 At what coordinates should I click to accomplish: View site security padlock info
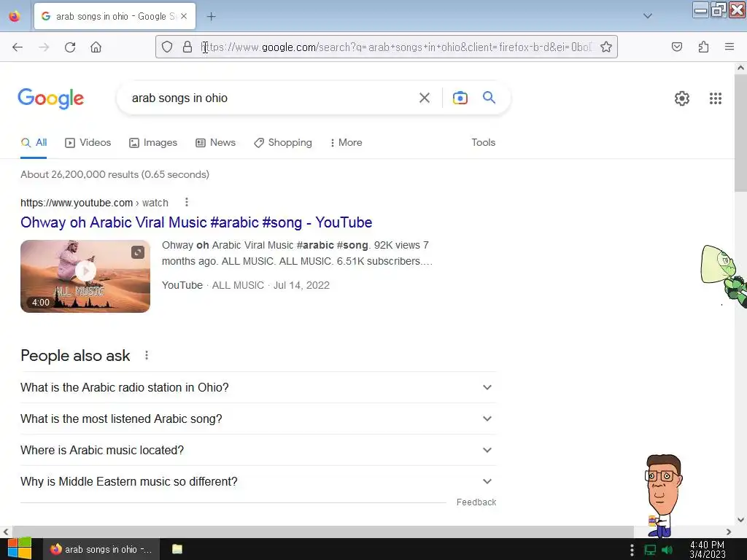click(x=187, y=47)
